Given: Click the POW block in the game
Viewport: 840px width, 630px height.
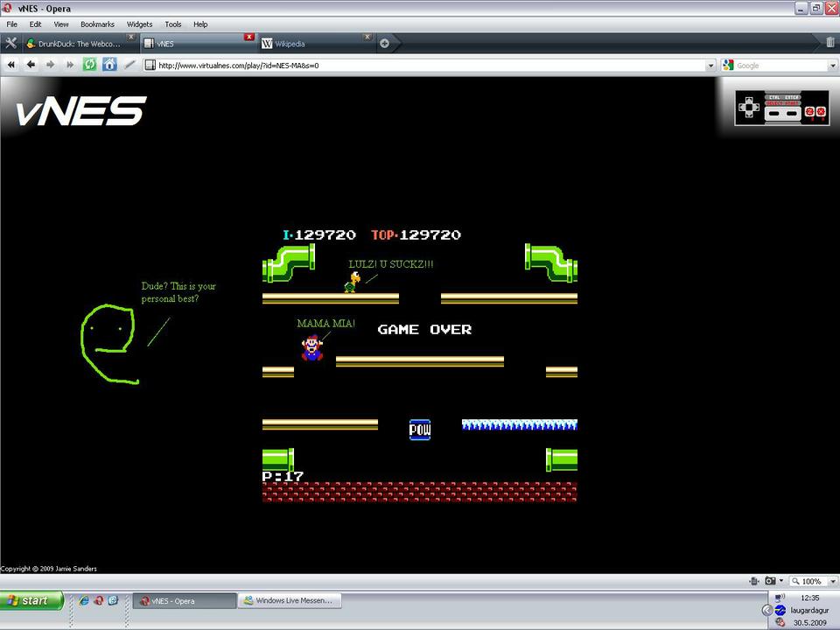Looking at the screenshot, I should 420,430.
